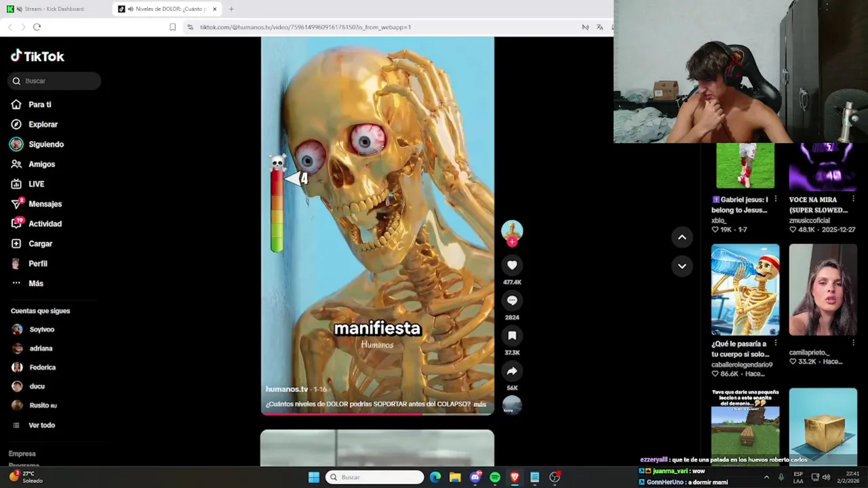This screenshot has width=868, height=488.
Task: Open File Explorer from taskbar
Action: click(x=455, y=477)
